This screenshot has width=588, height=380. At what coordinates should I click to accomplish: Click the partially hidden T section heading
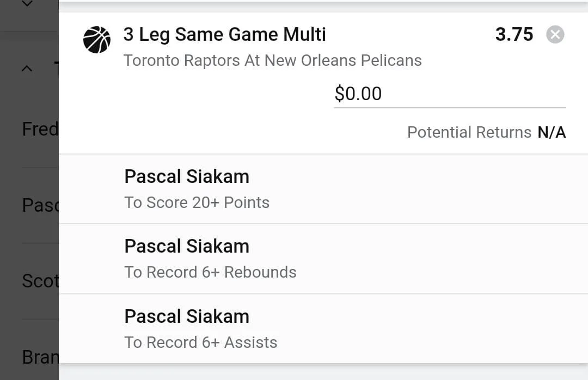tap(56, 69)
